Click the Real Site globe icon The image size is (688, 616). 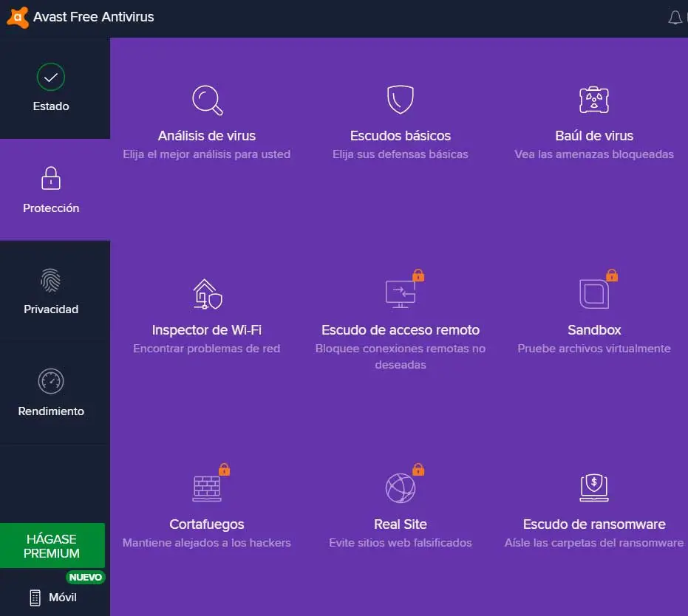[x=401, y=488]
